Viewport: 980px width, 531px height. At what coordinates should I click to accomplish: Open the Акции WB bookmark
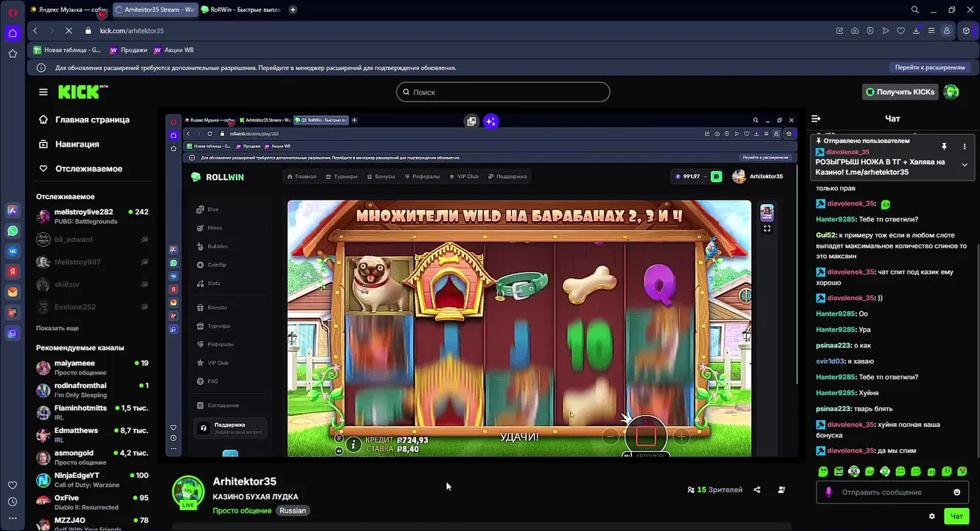pos(173,50)
